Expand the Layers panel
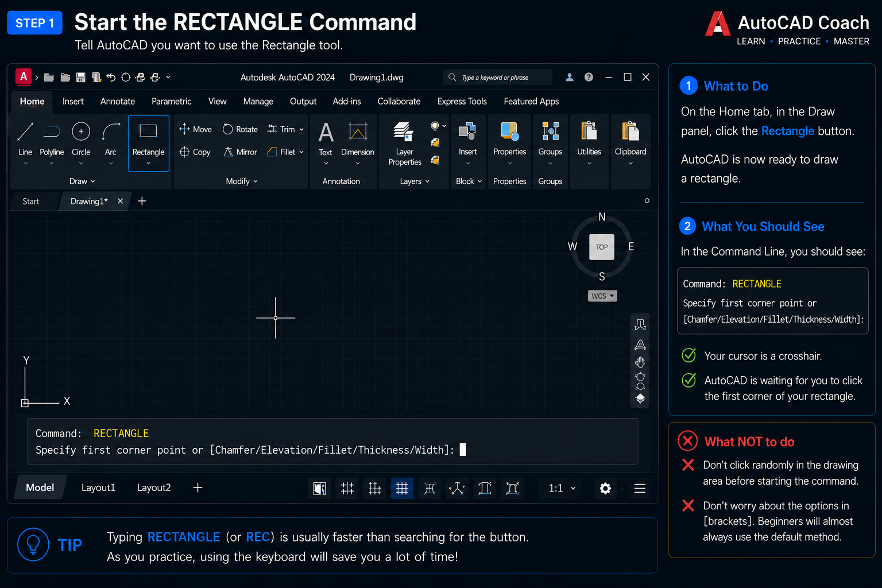 [x=415, y=181]
